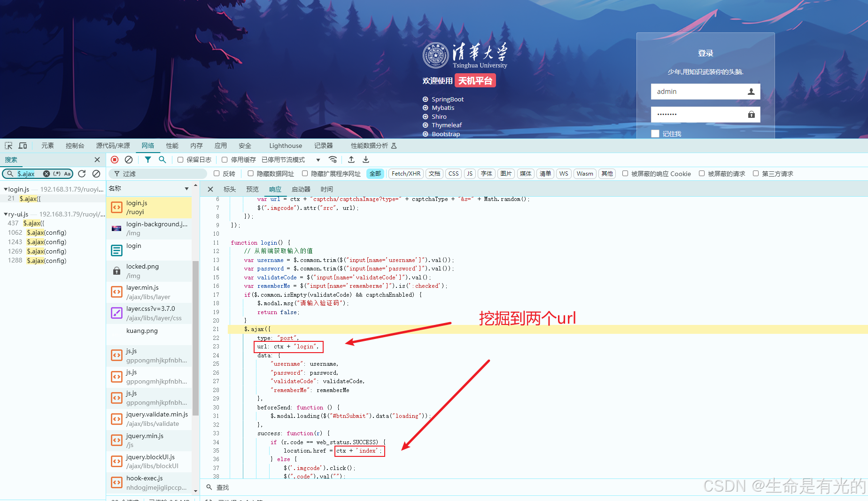Click the element inspector picker icon
The height and width of the screenshot is (501, 868).
(x=8, y=146)
